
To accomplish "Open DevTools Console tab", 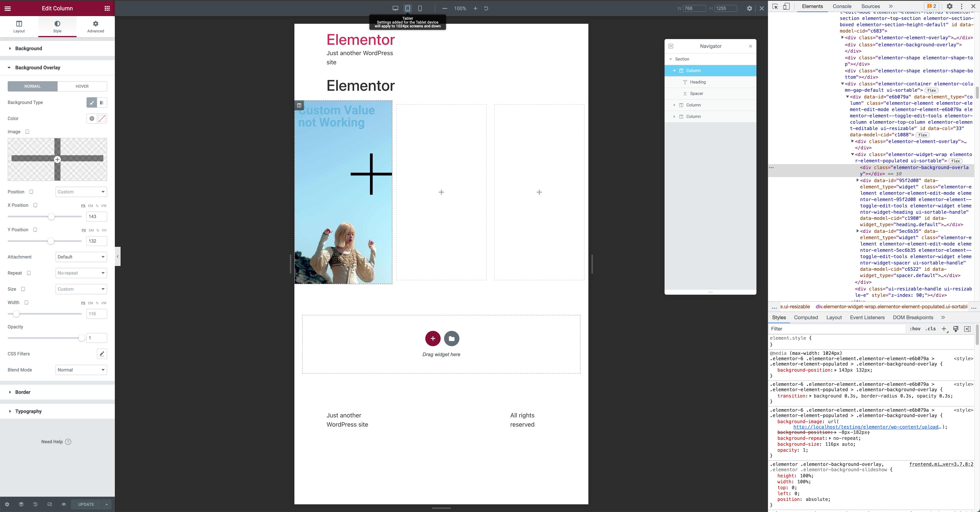I will pos(842,7).
